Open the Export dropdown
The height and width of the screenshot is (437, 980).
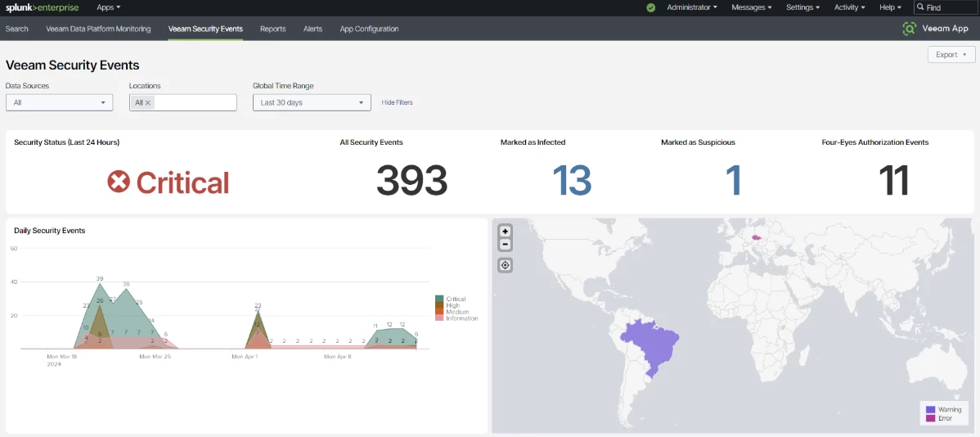click(951, 54)
